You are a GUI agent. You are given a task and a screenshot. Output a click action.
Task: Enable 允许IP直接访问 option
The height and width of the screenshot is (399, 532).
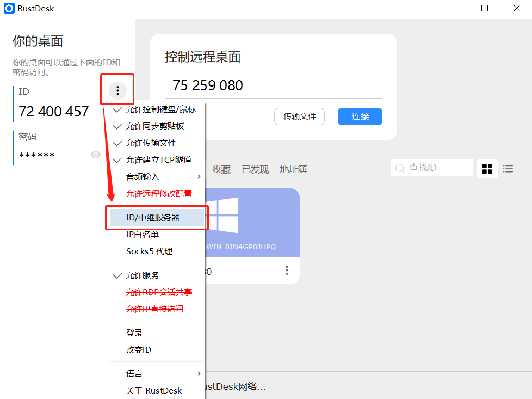pos(157,309)
